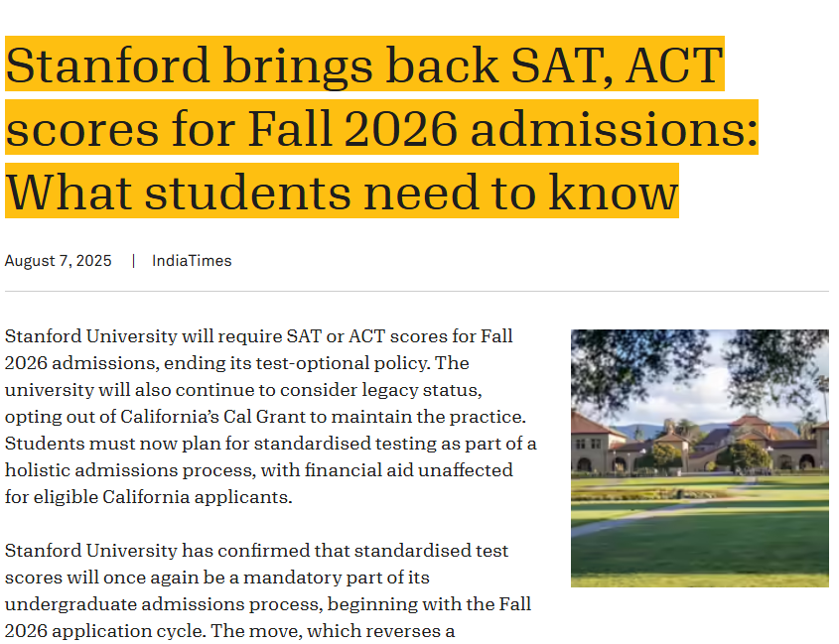Image resolution: width=839 pixels, height=644 pixels.
Task: Click the second paragraph starting "Stanford University has confirmed"
Action: tap(268, 590)
